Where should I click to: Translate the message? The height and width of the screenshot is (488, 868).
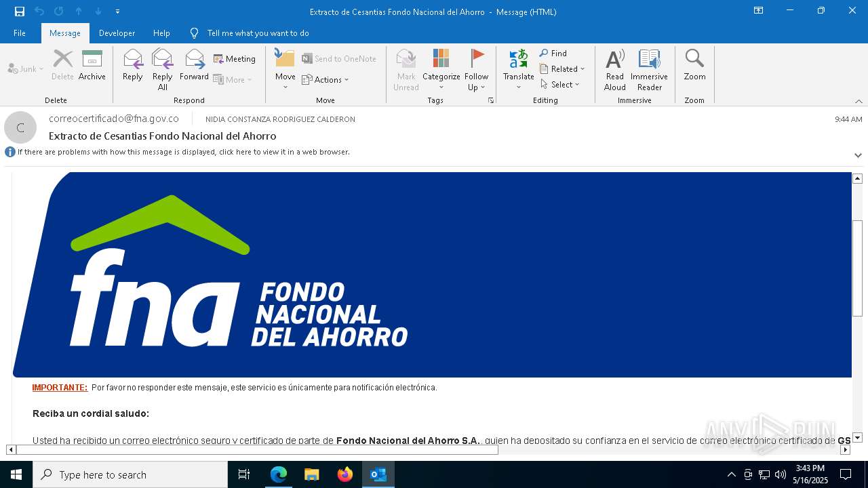coord(519,70)
